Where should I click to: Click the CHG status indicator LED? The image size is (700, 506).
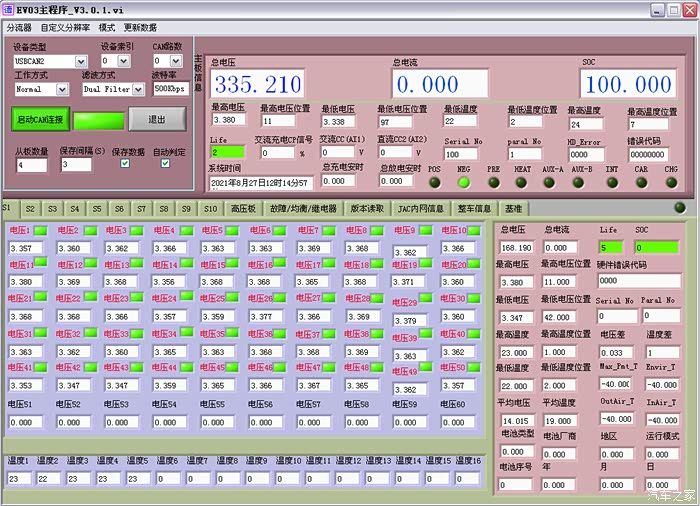tap(670, 182)
